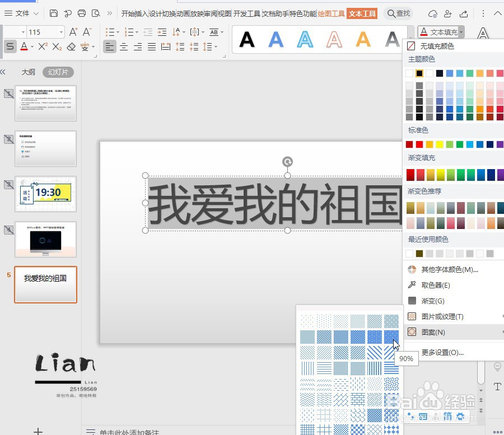Image resolution: width=504 pixels, height=435 pixels.
Task: Click the distributed alignment icon
Action: [x=166, y=47]
